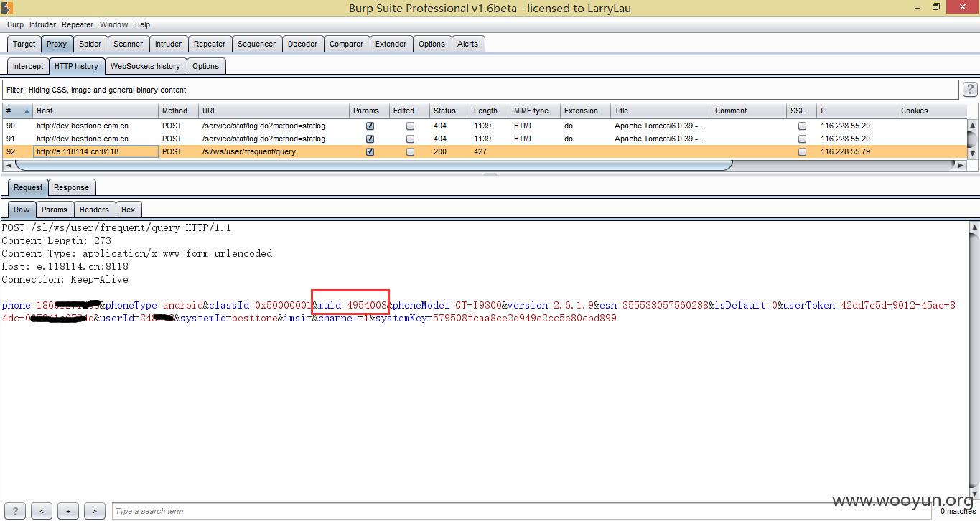Toggle Params checkbox for row 92

370,151
